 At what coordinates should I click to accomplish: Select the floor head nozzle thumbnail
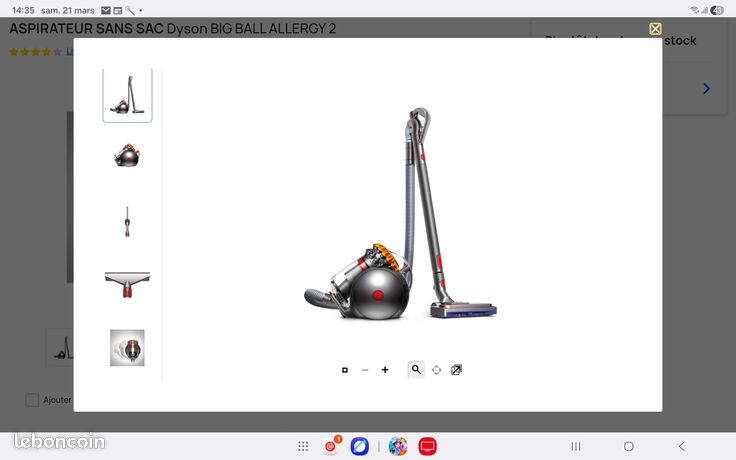(127, 284)
